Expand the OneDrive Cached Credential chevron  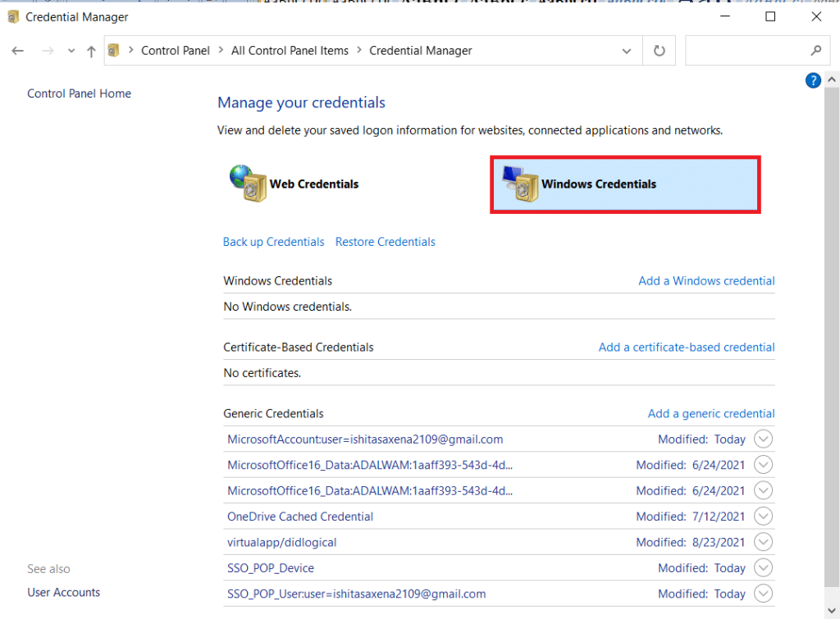coord(763,517)
